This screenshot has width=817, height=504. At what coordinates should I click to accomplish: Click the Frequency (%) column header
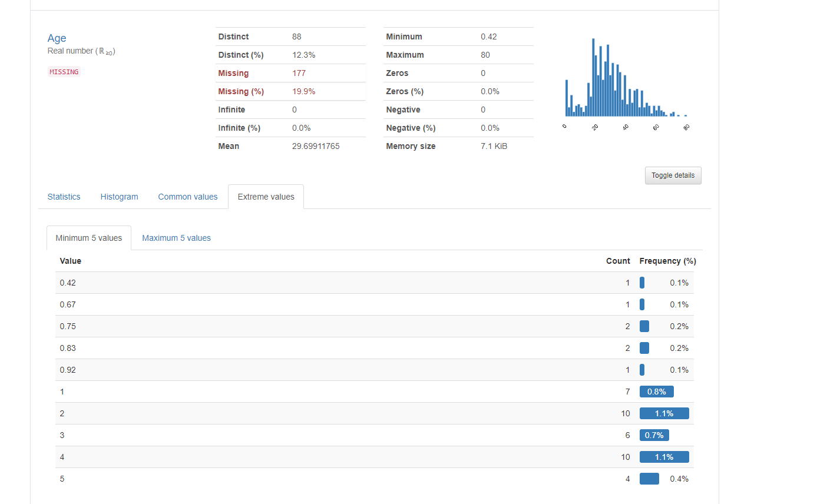pyautogui.click(x=667, y=261)
